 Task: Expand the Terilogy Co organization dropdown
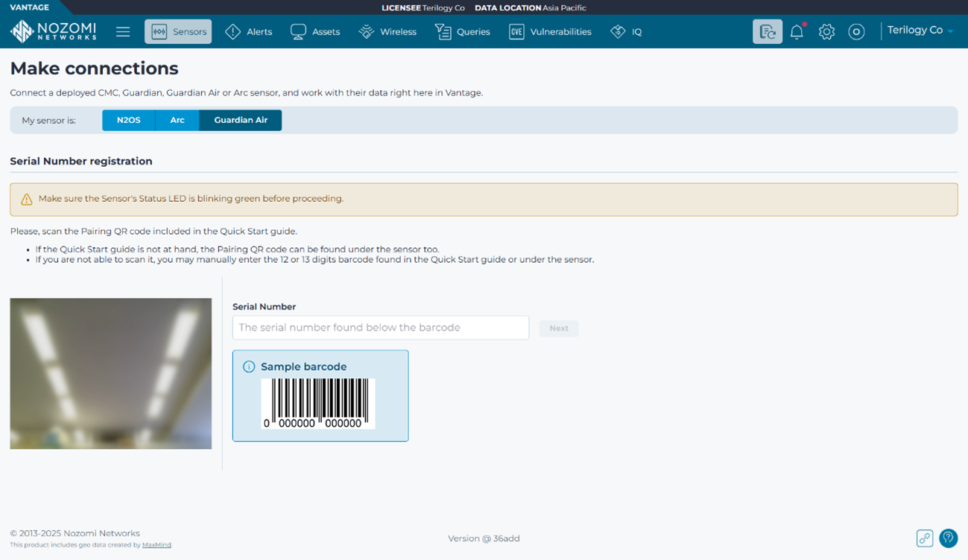[920, 31]
